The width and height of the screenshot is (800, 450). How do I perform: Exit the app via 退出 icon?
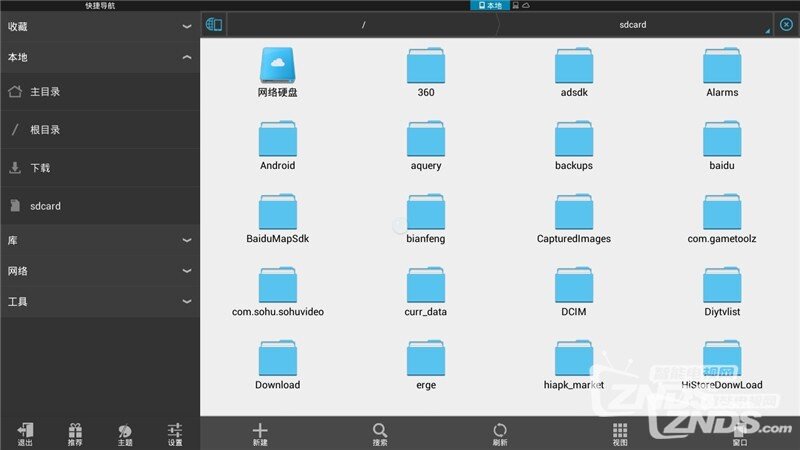[25, 434]
